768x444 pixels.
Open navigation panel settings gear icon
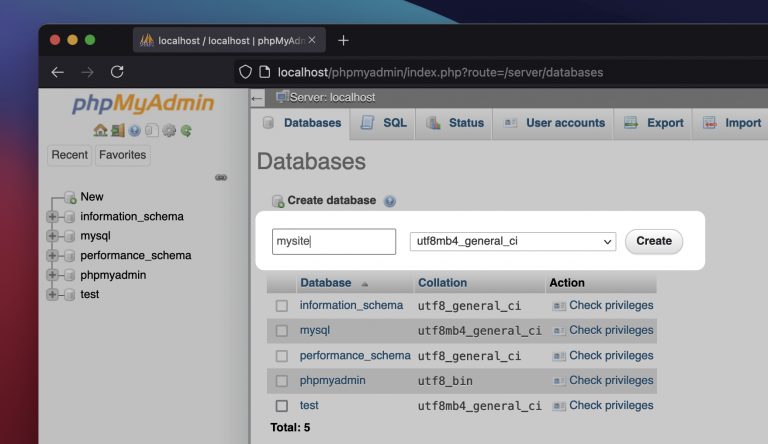(x=169, y=130)
